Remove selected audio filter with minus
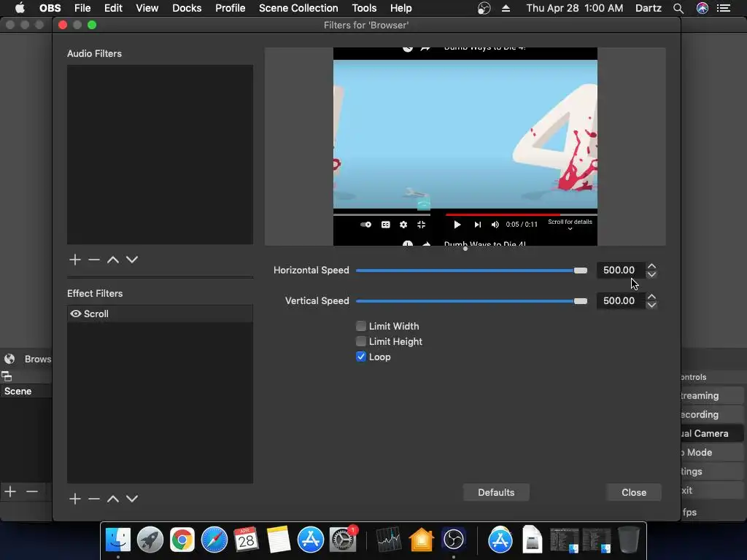 pyautogui.click(x=94, y=260)
